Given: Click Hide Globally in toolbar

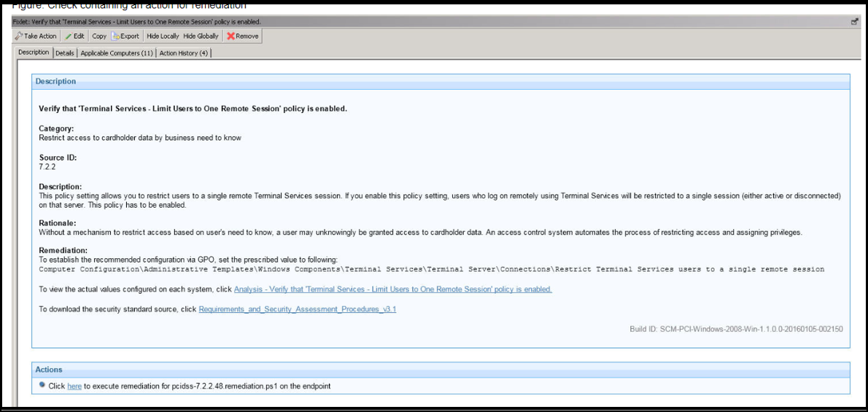Looking at the screenshot, I should click(201, 36).
